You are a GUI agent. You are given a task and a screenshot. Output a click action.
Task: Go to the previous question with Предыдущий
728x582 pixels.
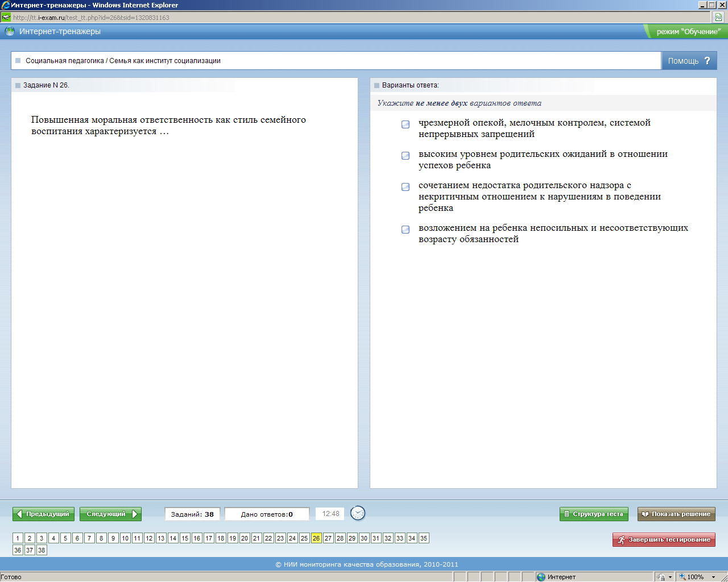tap(43, 514)
